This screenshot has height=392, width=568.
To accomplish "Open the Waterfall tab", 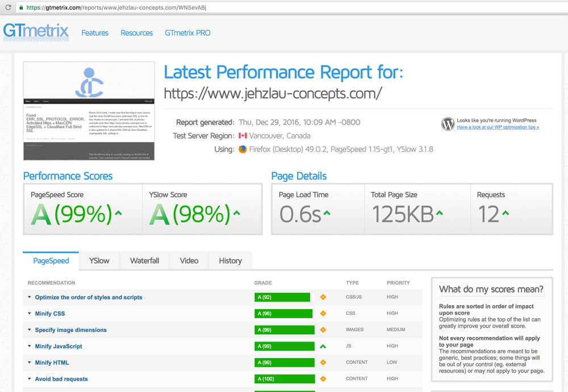I will pyautogui.click(x=144, y=261).
